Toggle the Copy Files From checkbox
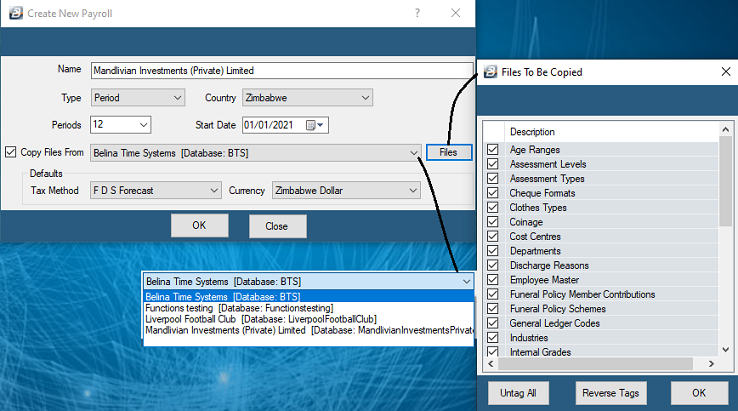This screenshot has height=411, width=738. [x=10, y=152]
